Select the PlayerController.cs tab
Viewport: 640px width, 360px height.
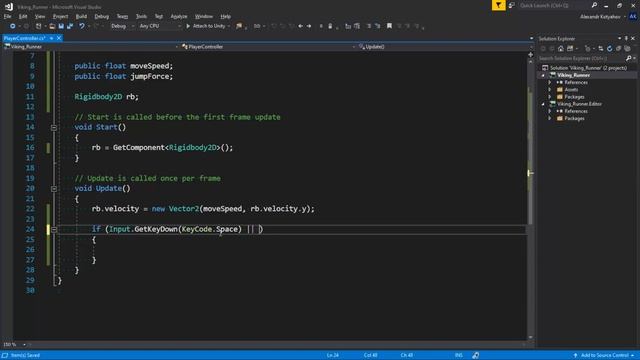pos(24,38)
